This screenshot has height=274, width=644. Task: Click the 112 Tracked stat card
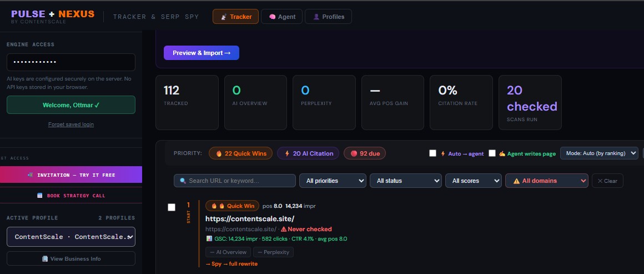(x=187, y=102)
